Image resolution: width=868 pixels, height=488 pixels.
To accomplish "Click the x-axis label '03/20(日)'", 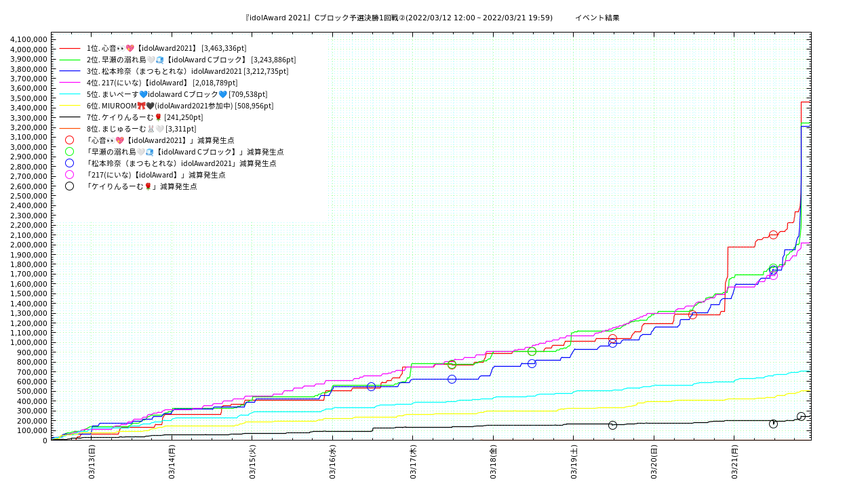I will tap(654, 462).
